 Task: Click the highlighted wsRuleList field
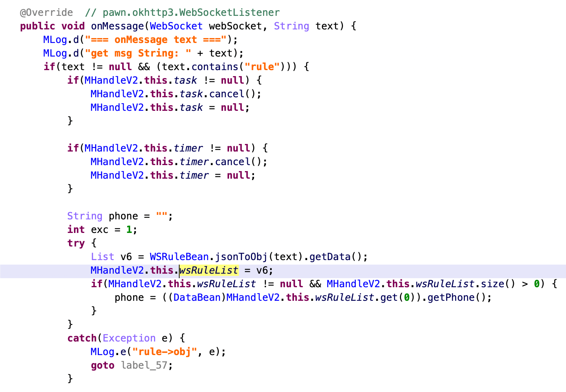click(x=209, y=270)
